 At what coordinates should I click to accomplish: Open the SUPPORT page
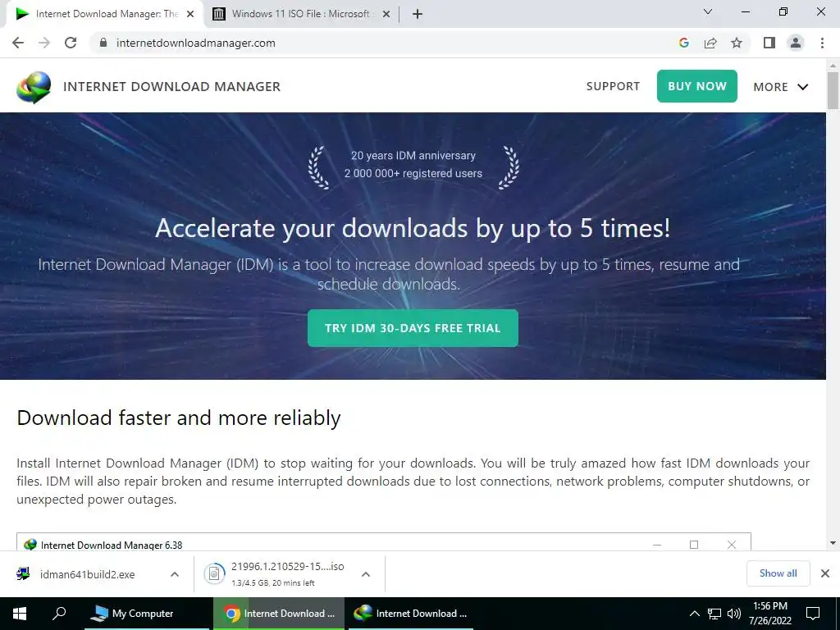click(613, 86)
